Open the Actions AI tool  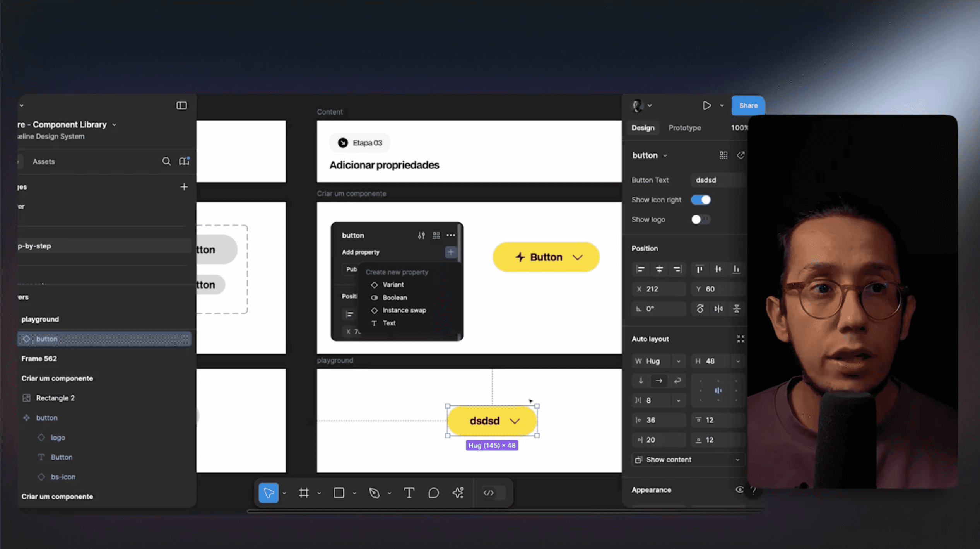458,493
